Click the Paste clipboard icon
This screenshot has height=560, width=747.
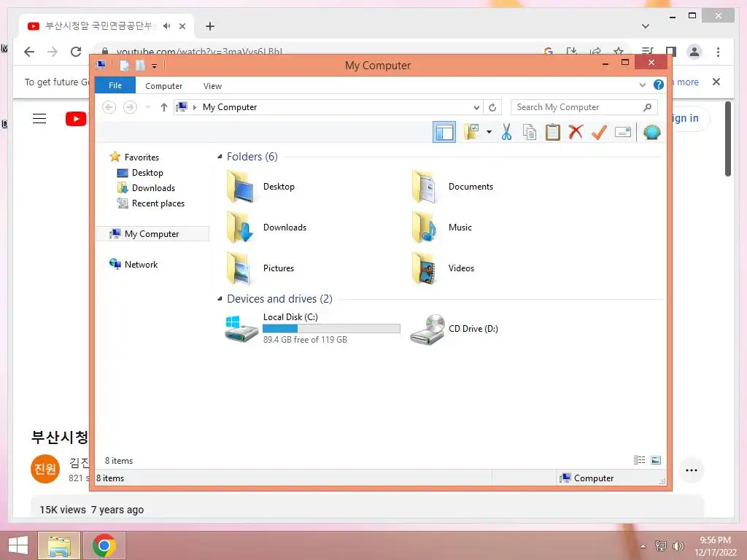553,132
